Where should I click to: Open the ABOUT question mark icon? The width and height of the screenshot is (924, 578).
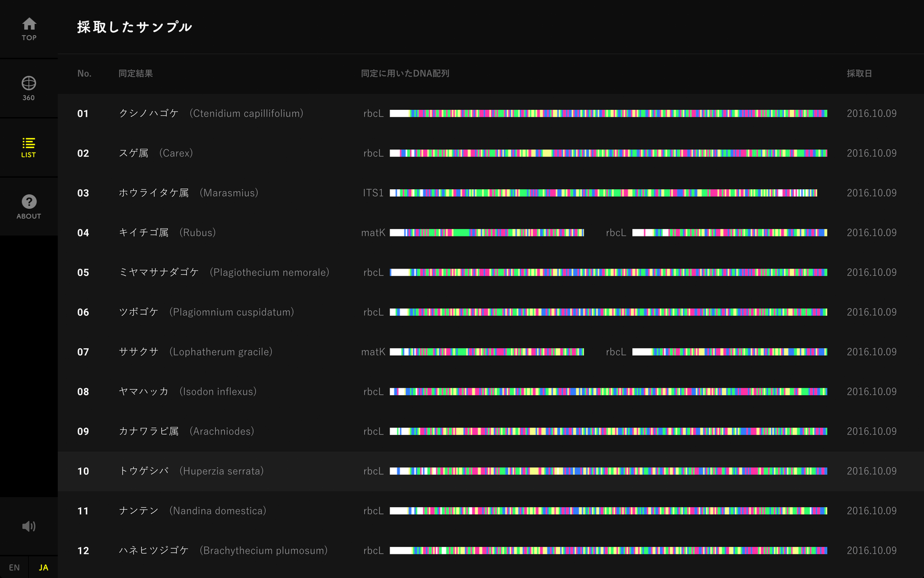pyautogui.click(x=29, y=207)
